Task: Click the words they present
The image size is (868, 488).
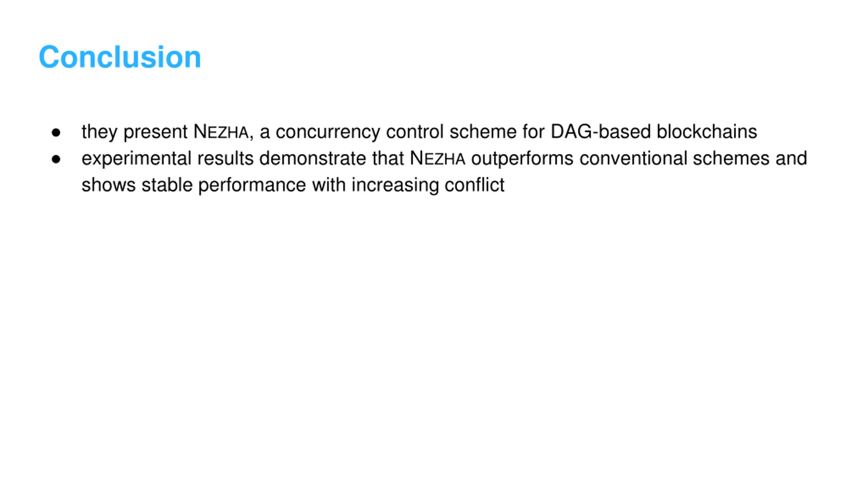Action: 135,132
